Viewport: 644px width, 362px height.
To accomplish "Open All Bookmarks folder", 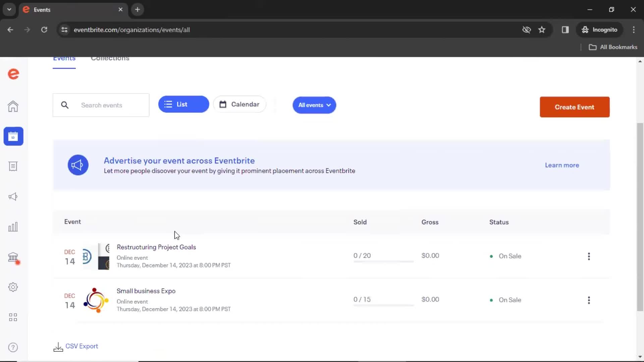I will click(x=613, y=47).
